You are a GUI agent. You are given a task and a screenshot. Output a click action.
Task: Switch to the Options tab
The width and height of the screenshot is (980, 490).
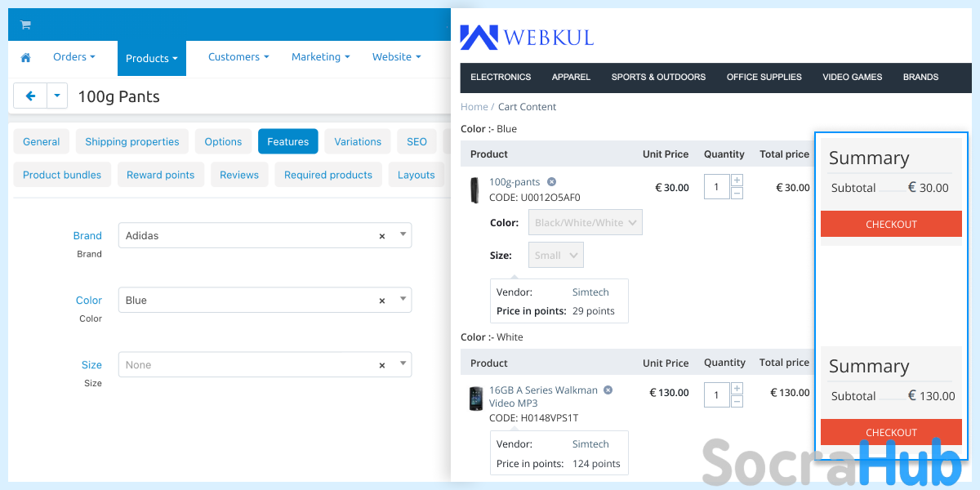pos(224,141)
